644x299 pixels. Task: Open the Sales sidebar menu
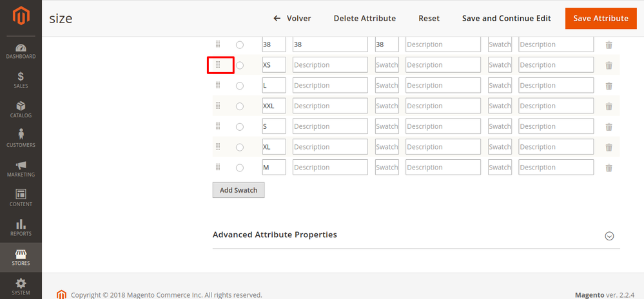tap(21, 81)
